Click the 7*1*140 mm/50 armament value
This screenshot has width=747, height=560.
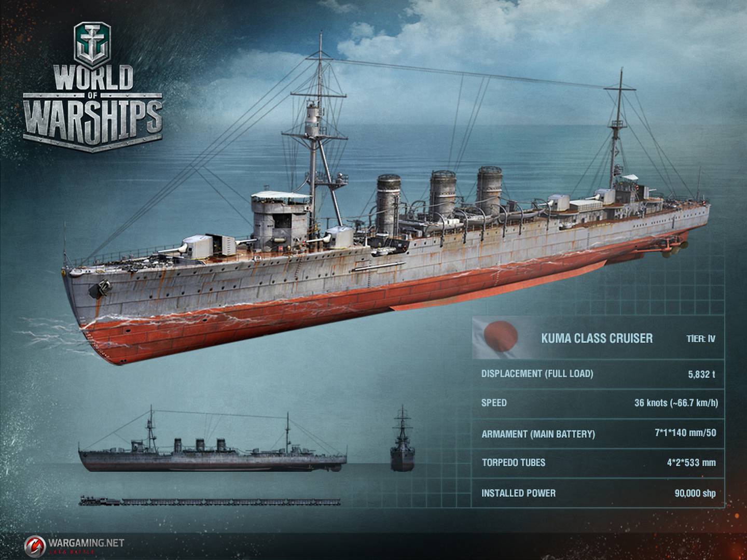click(x=685, y=432)
